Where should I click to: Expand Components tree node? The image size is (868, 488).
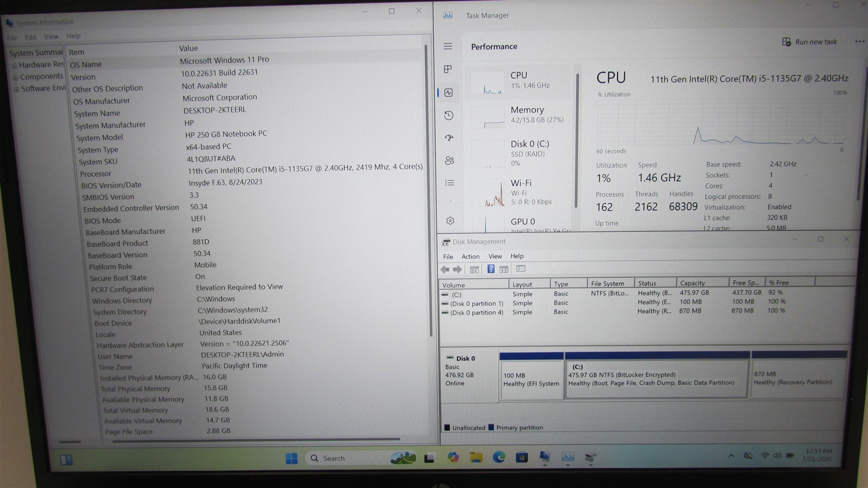coord(16,78)
